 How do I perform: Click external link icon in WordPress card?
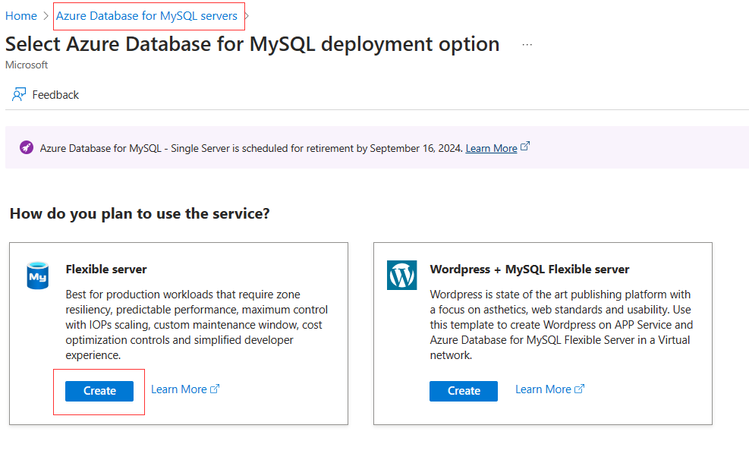click(x=579, y=389)
